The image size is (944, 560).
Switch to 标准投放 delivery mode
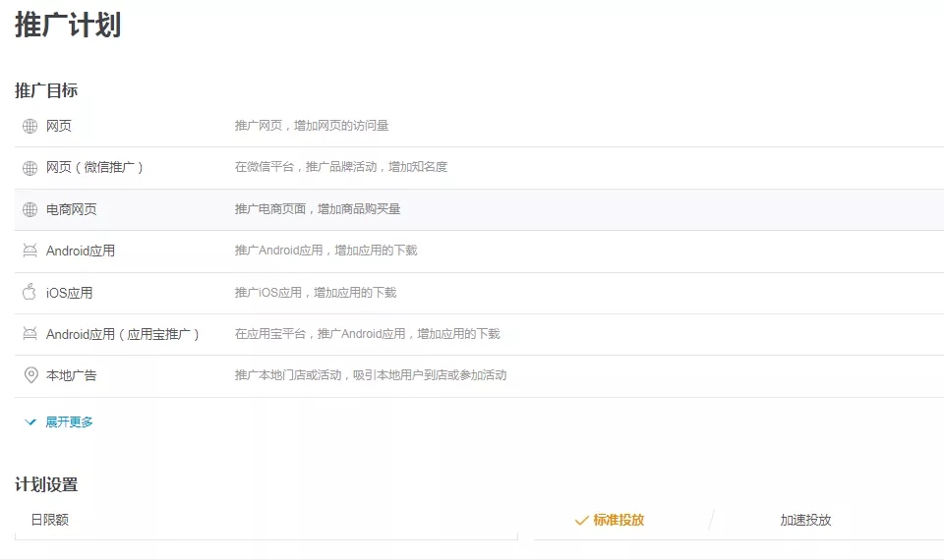(619, 520)
